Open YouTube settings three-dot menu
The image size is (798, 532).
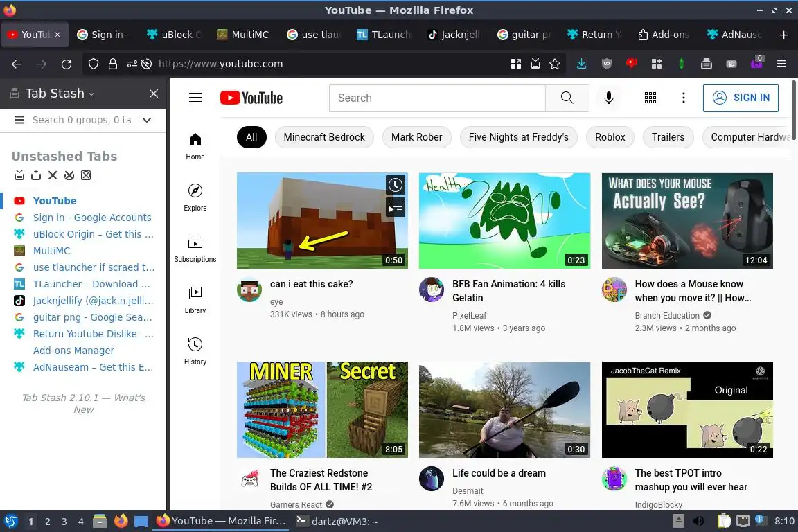pyautogui.click(x=684, y=97)
